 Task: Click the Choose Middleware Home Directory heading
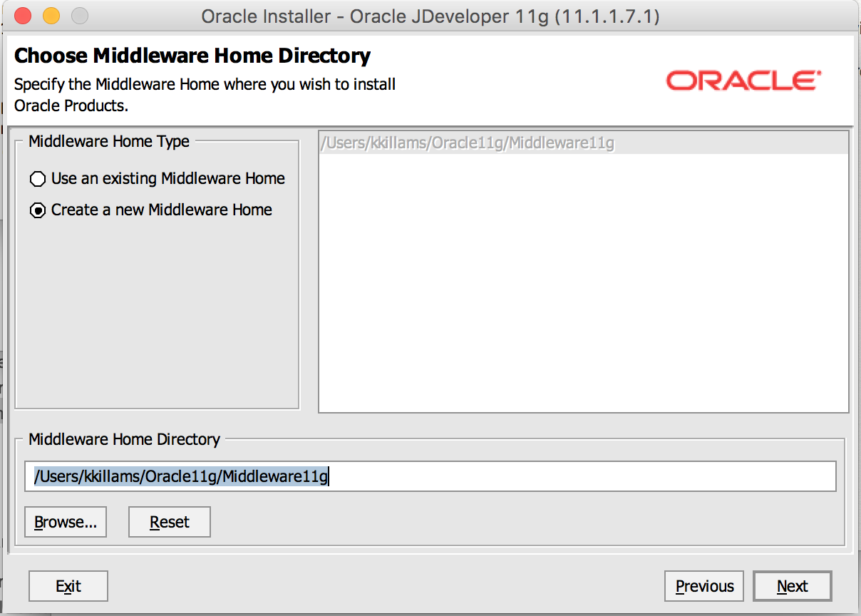click(192, 56)
